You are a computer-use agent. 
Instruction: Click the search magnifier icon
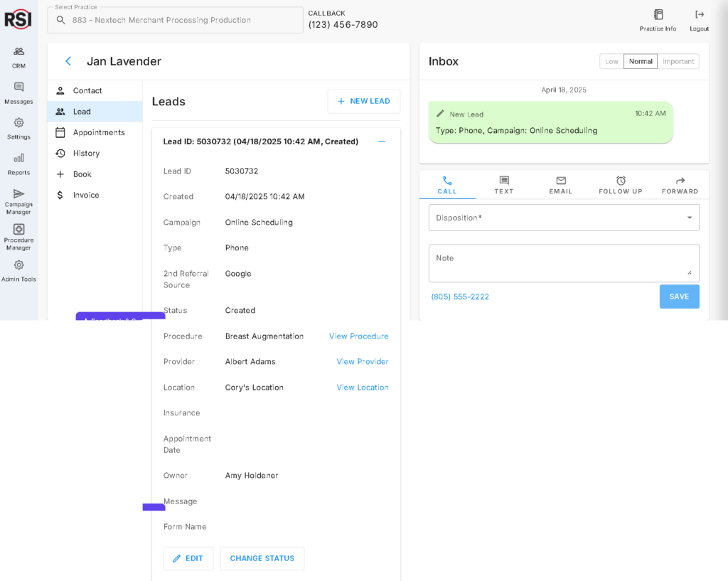tap(61, 20)
